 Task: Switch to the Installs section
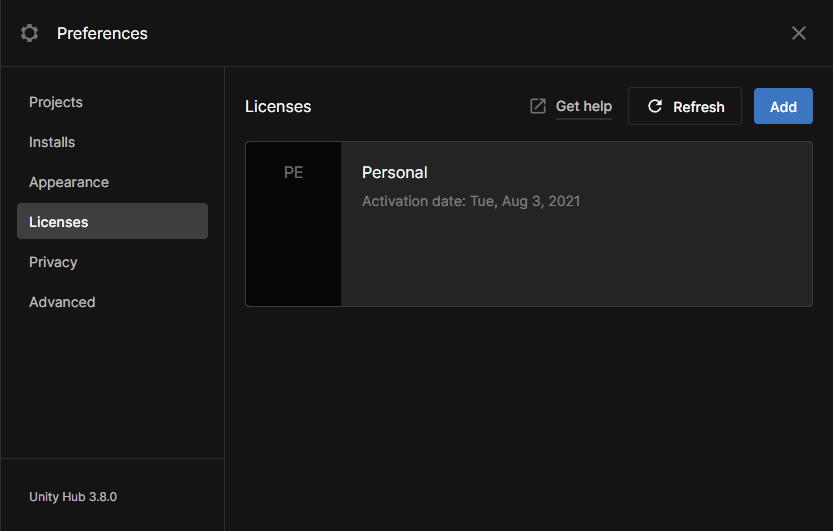coord(52,142)
